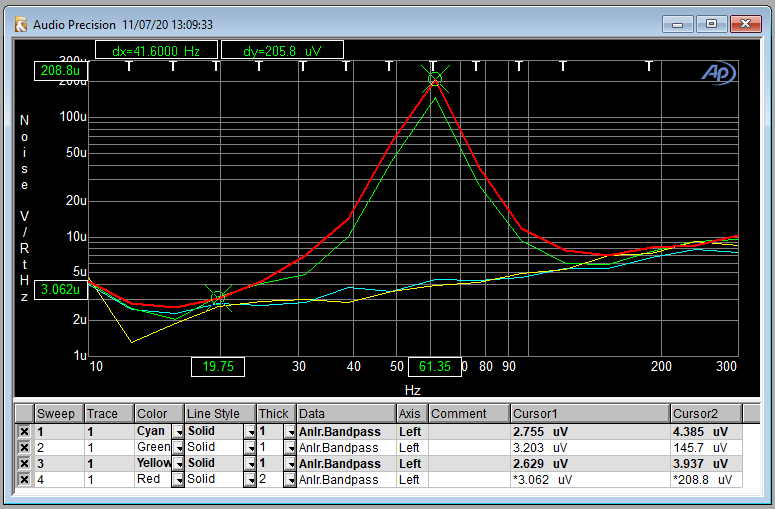
Task: Open thickness dropdown for Yellow row
Action: pos(290,464)
